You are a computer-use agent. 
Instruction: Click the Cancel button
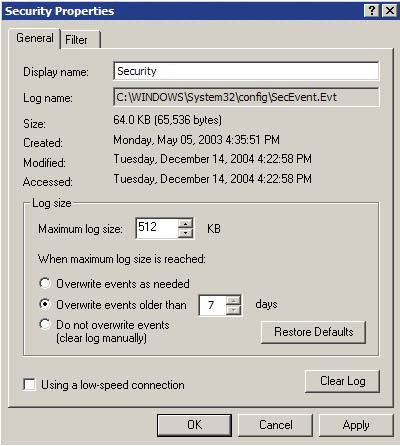tap(276, 425)
